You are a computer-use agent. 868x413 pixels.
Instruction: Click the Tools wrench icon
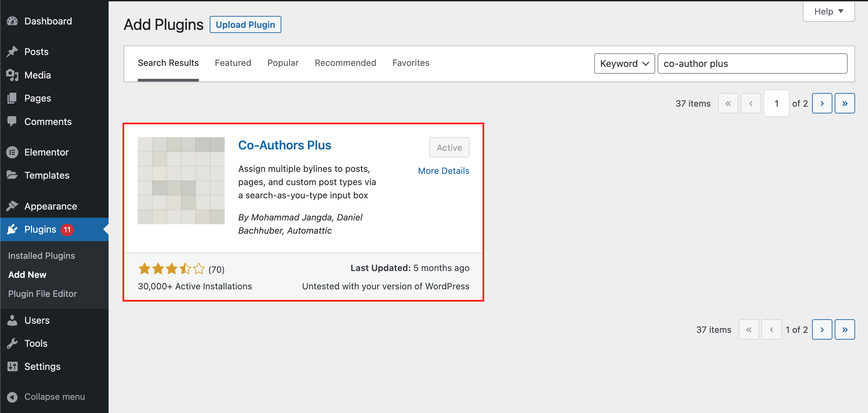pyautogui.click(x=12, y=343)
